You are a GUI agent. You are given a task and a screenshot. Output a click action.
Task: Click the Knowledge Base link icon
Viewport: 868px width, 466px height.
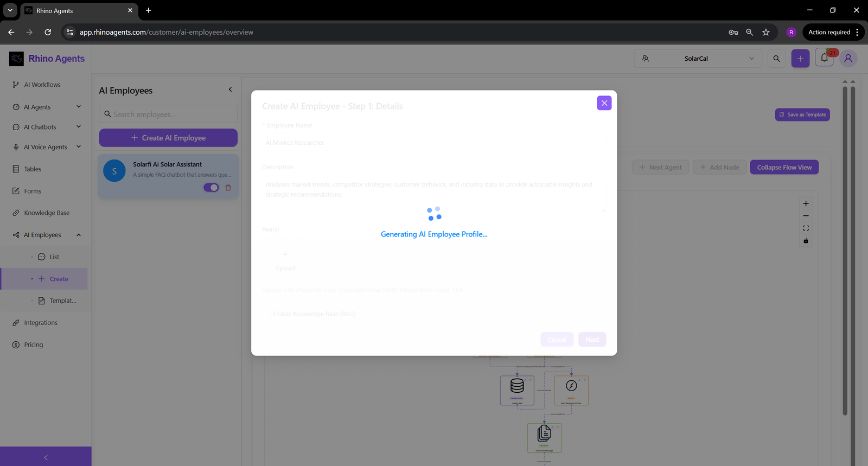16,213
